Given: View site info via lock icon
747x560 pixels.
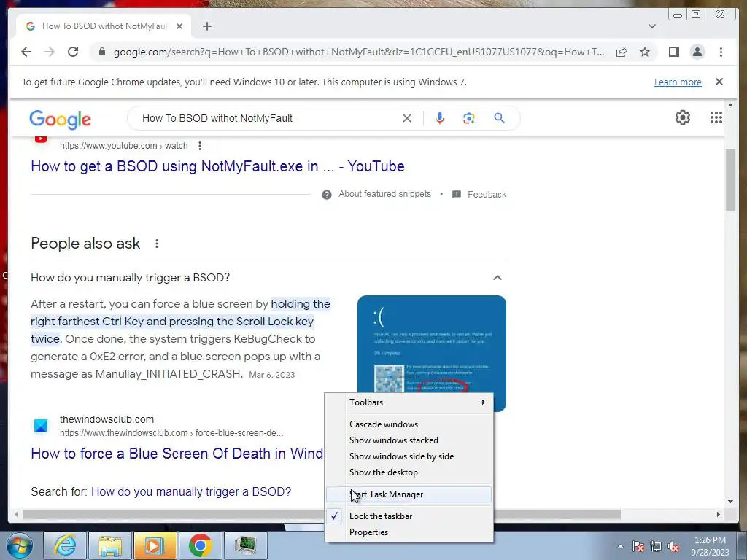Looking at the screenshot, I should coord(101,52).
